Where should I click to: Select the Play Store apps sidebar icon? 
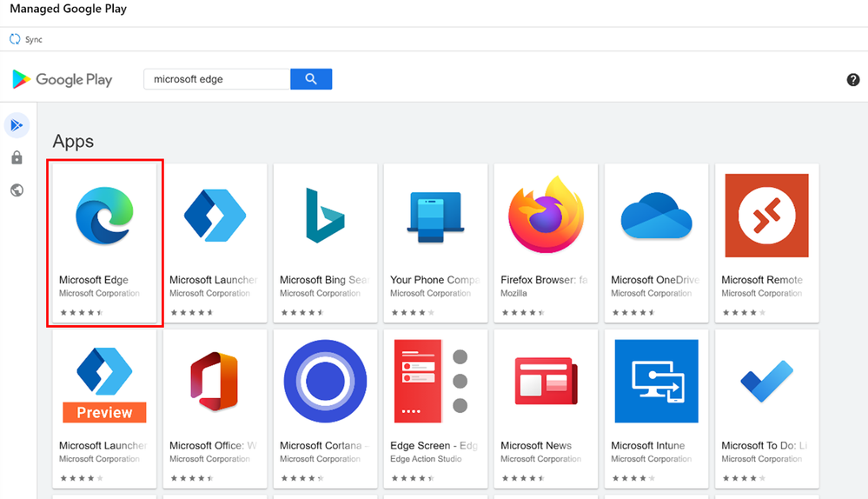click(17, 125)
